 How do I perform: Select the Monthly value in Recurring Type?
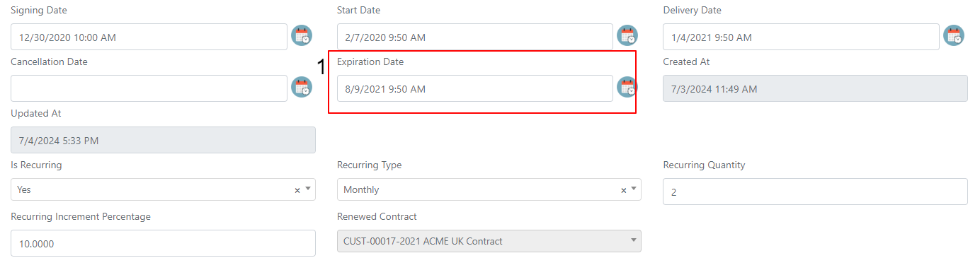tap(361, 189)
